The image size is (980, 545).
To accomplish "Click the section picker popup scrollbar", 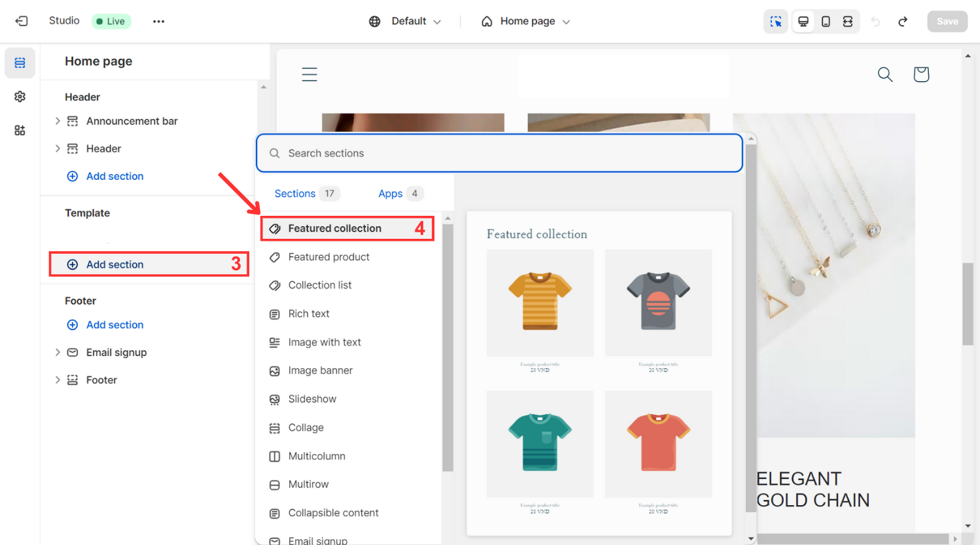I will [x=751, y=327].
